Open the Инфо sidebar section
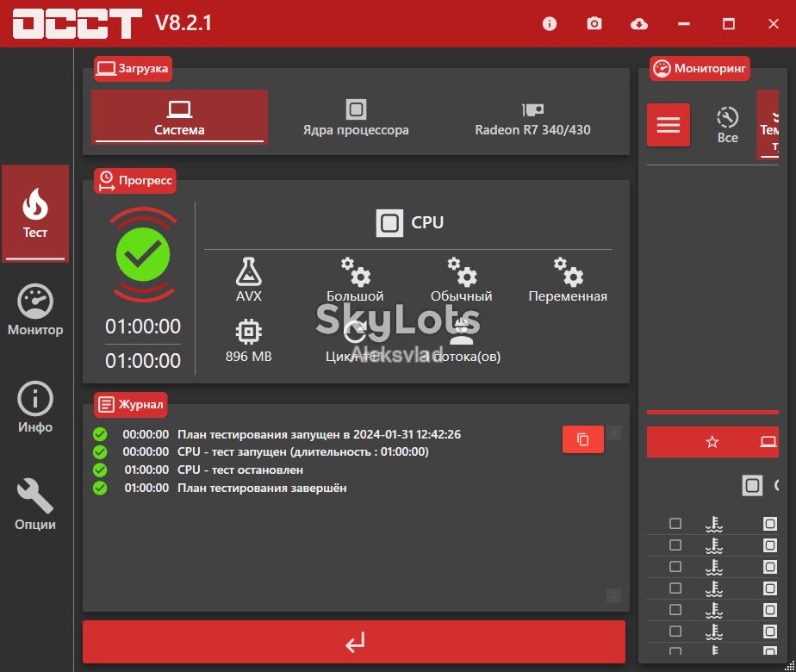Image resolution: width=796 pixels, height=672 pixels. tap(35, 408)
